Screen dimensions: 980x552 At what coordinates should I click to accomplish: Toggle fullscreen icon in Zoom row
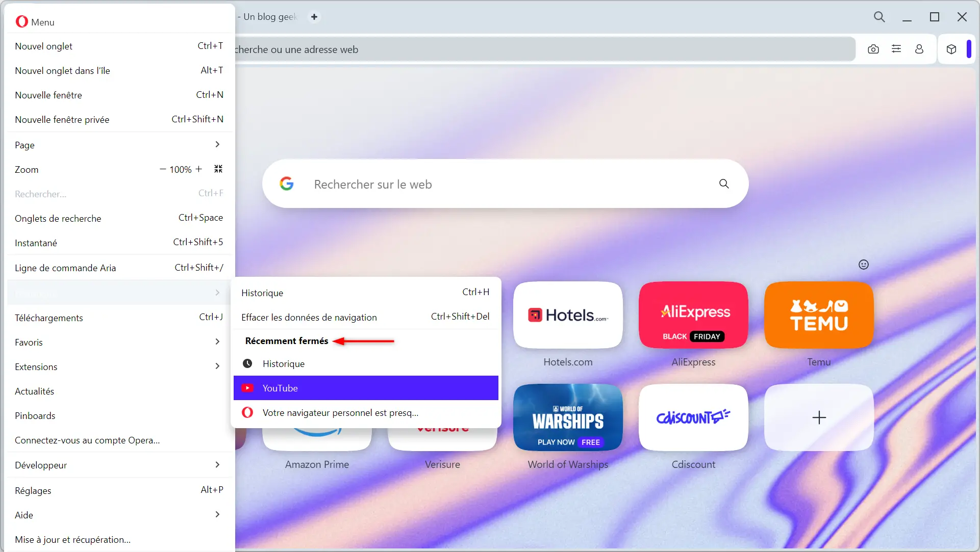(x=218, y=169)
